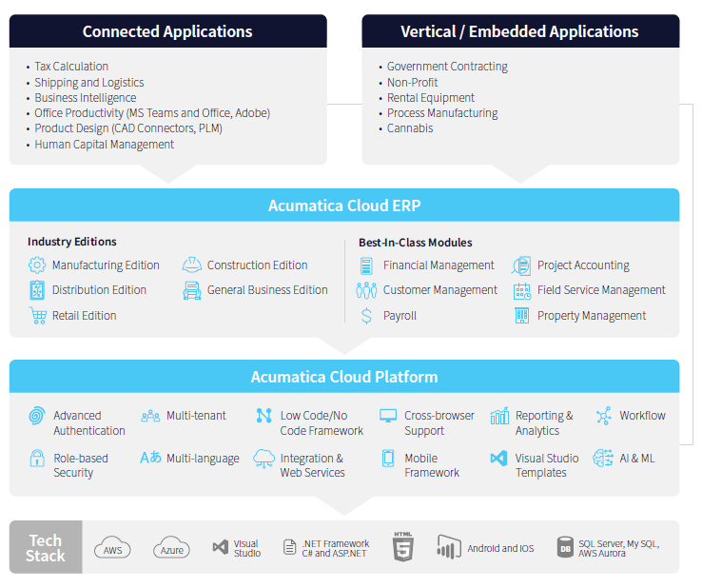Click the Retail Edition shopping cart icon
702x588 pixels.
click(37, 315)
